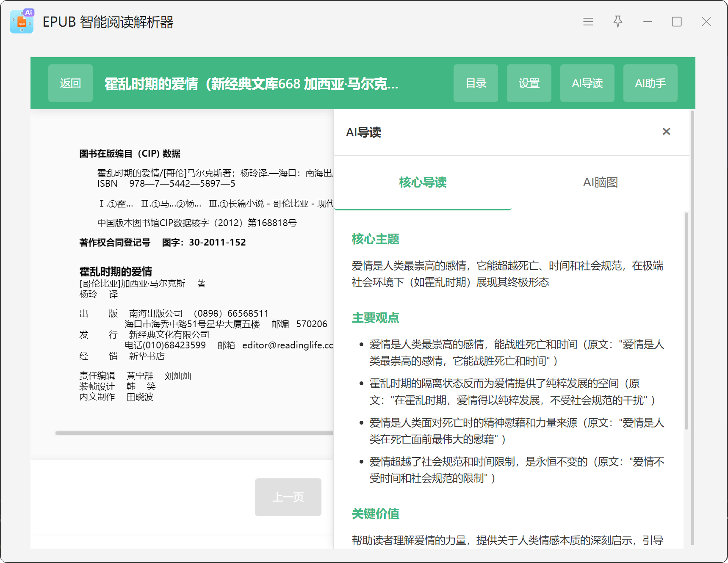Switch to the AI脑图 tab

point(600,182)
